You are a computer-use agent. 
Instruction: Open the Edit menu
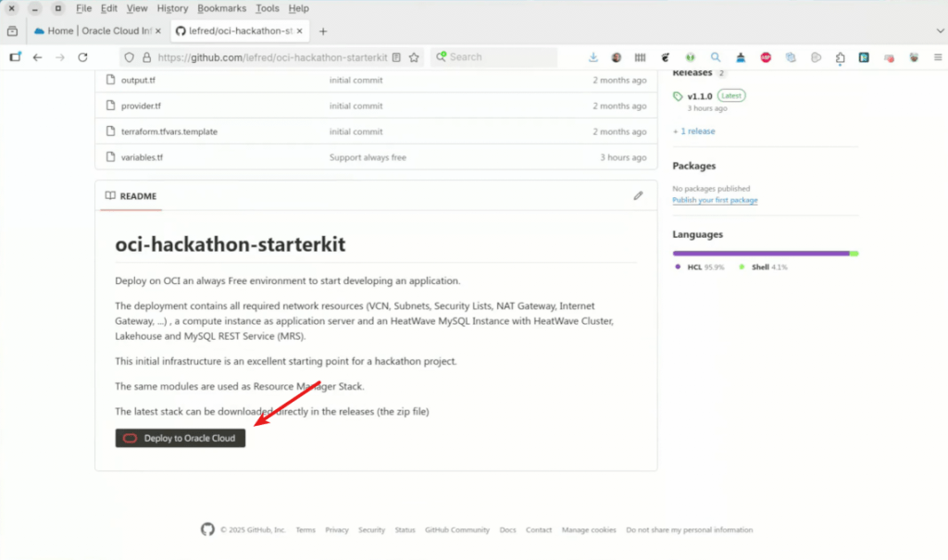click(x=109, y=8)
